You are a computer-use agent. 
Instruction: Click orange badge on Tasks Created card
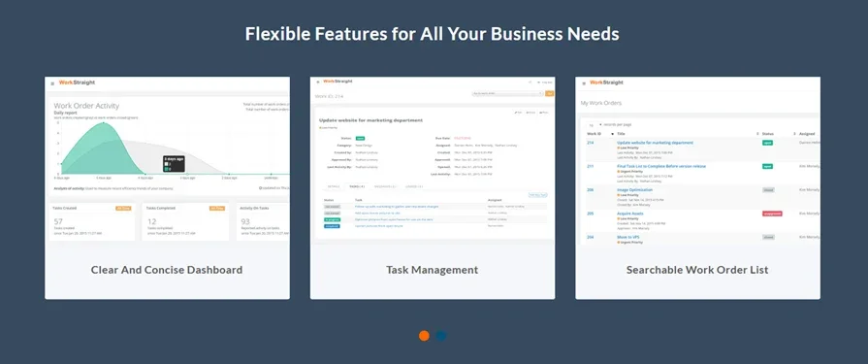click(x=123, y=209)
